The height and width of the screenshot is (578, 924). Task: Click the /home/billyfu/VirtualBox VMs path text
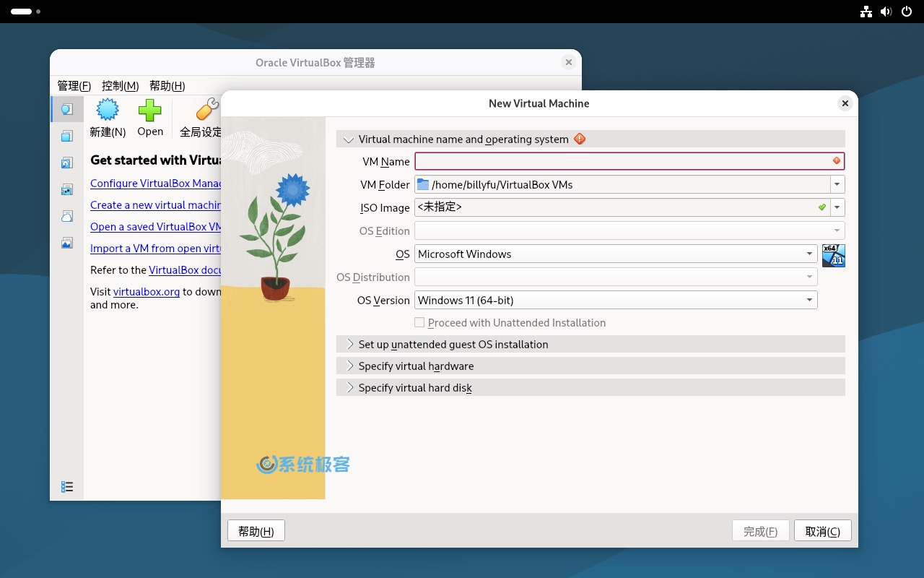[502, 184]
